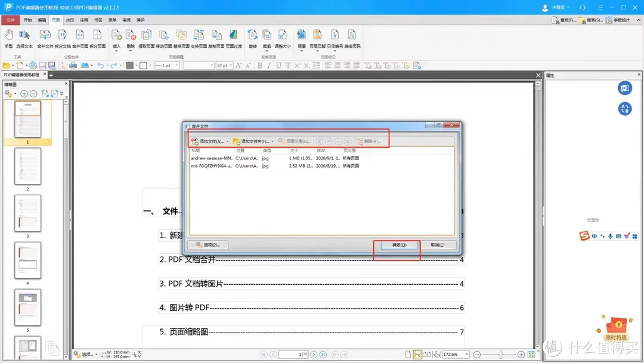Toggle bold formatting B icon
The height and width of the screenshot is (363, 644).
pyautogui.click(x=259, y=65)
